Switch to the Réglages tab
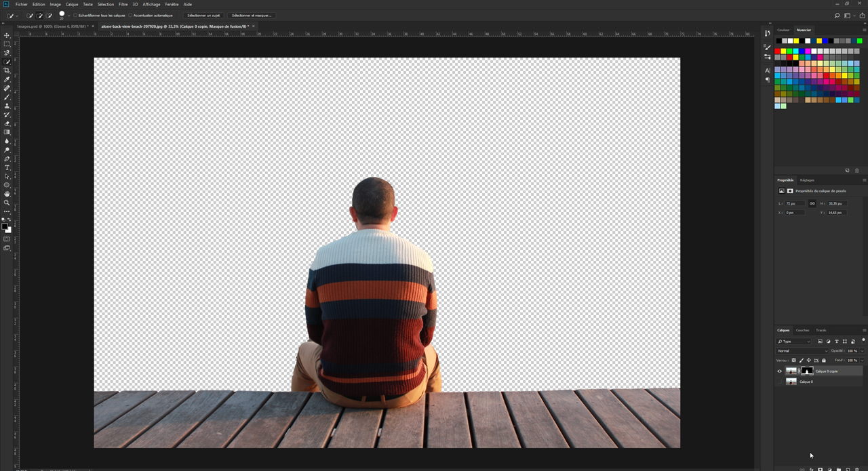Image resolution: width=868 pixels, height=471 pixels. pos(807,180)
